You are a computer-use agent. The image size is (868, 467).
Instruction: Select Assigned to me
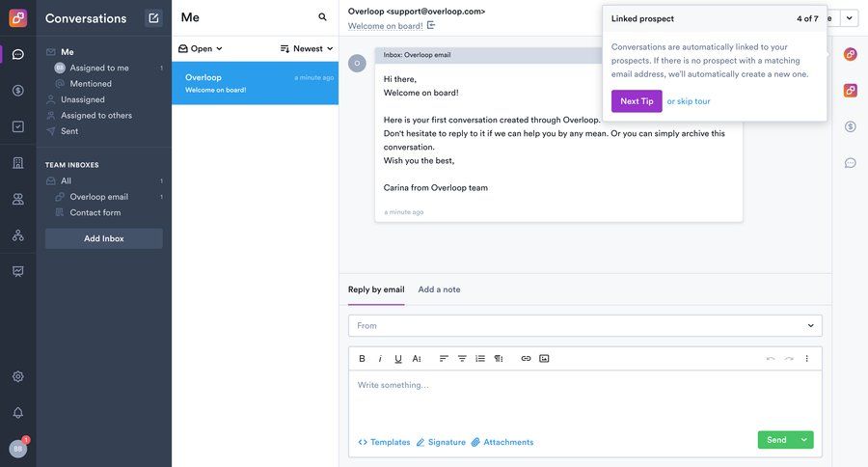click(x=99, y=68)
